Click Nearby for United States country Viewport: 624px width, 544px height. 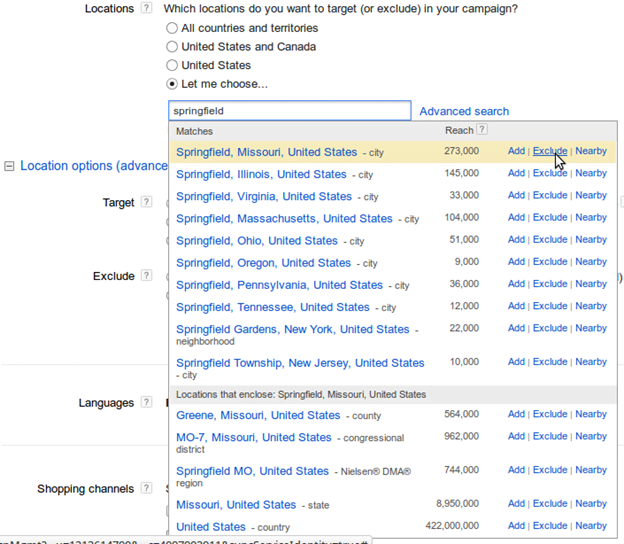coord(591,526)
